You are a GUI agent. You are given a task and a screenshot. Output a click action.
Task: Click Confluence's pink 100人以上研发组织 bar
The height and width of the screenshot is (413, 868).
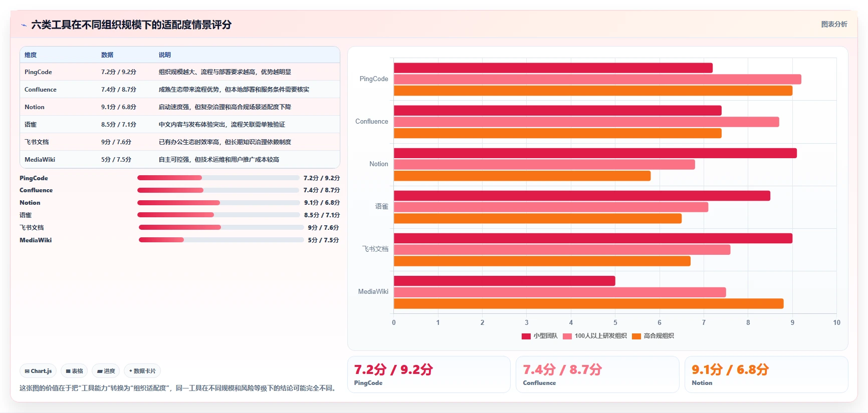(x=586, y=122)
